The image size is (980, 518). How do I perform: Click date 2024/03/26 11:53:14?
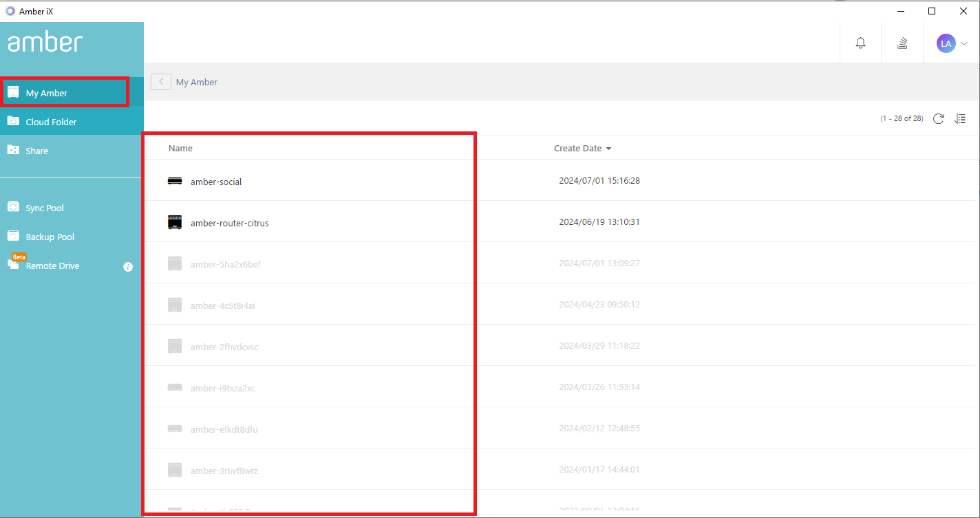(x=599, y=387)
